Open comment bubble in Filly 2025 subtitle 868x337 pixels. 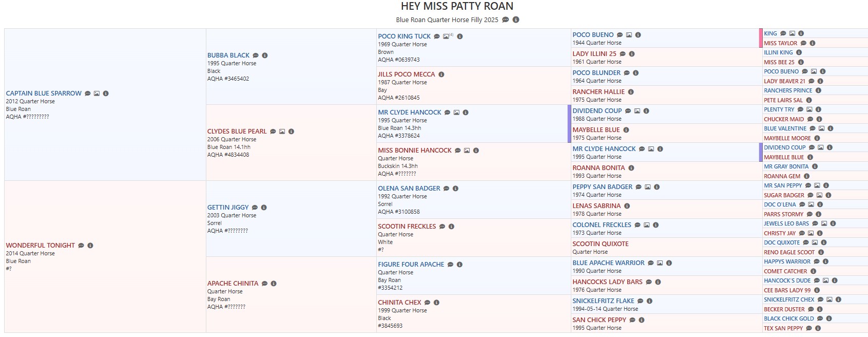tap(506, 20)
